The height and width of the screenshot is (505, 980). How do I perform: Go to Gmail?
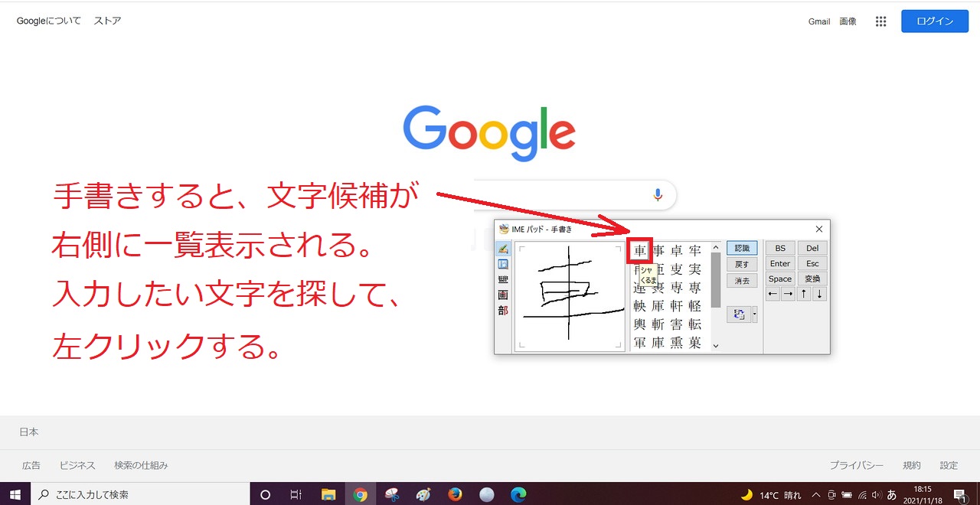(x=819, y=21)
